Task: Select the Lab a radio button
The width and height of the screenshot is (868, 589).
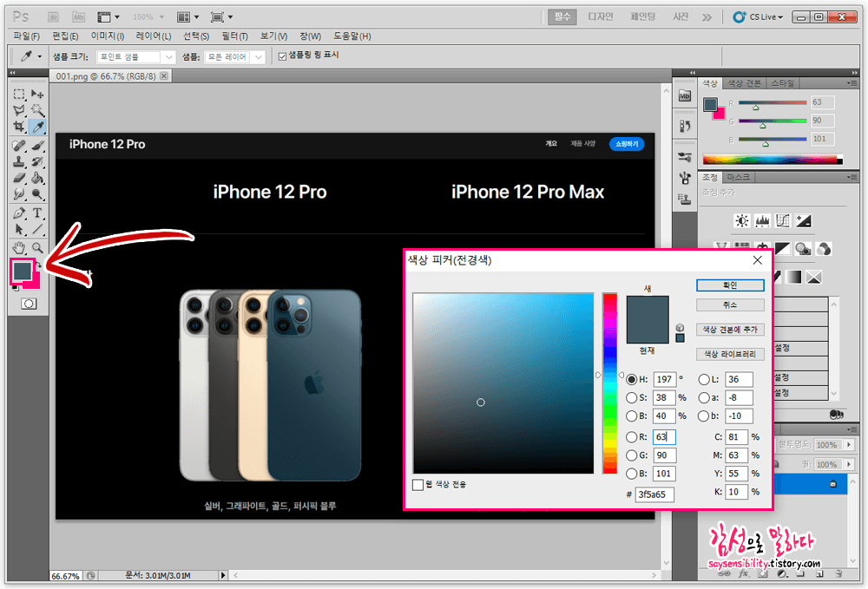Action: coord(704,397)
